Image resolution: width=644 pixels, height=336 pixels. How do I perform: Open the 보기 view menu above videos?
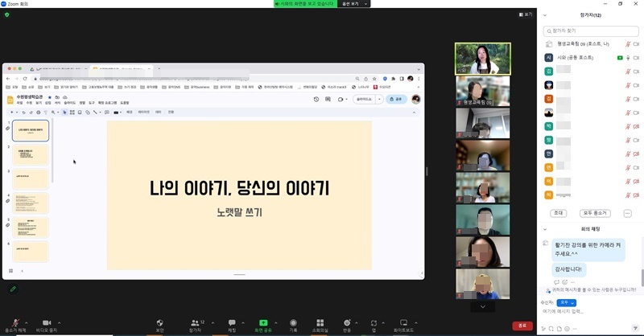[x=526, y=14]
